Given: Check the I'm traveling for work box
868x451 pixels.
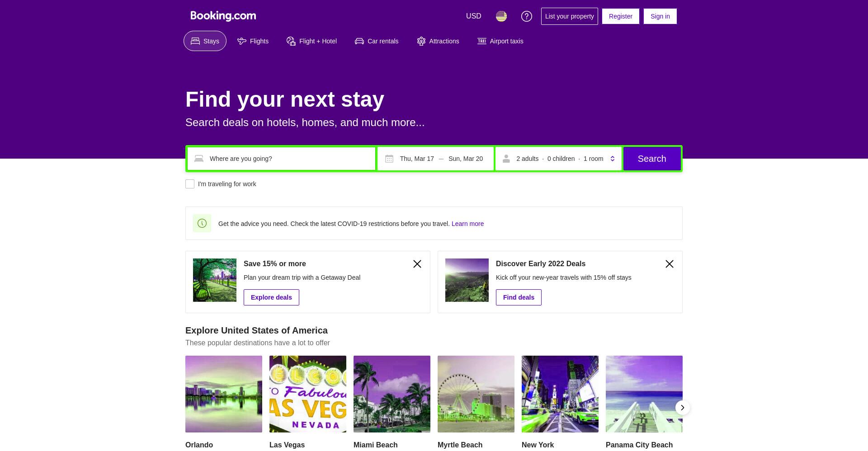Looking at the screenshot, I should [190, 184].
